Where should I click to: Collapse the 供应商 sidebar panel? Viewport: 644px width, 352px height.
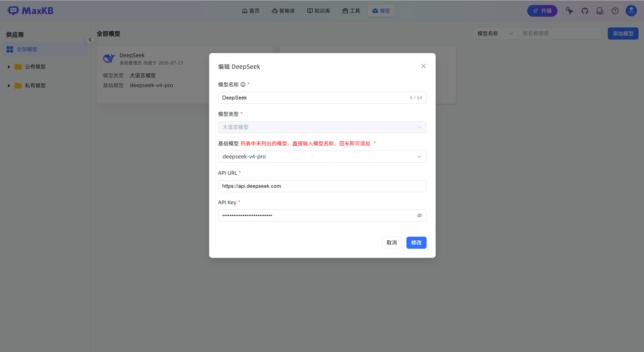(x=90, y=40)
